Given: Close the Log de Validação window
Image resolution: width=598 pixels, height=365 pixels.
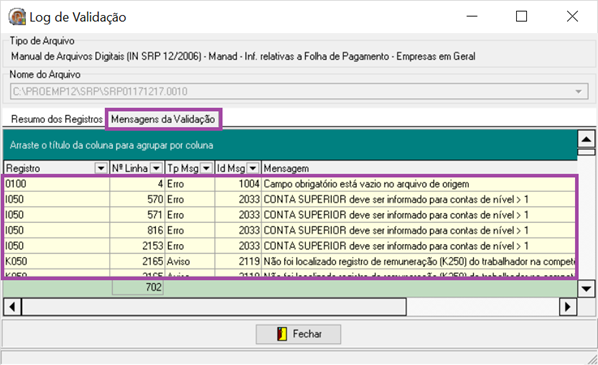Looking at the screenshot, I should 572,16.
